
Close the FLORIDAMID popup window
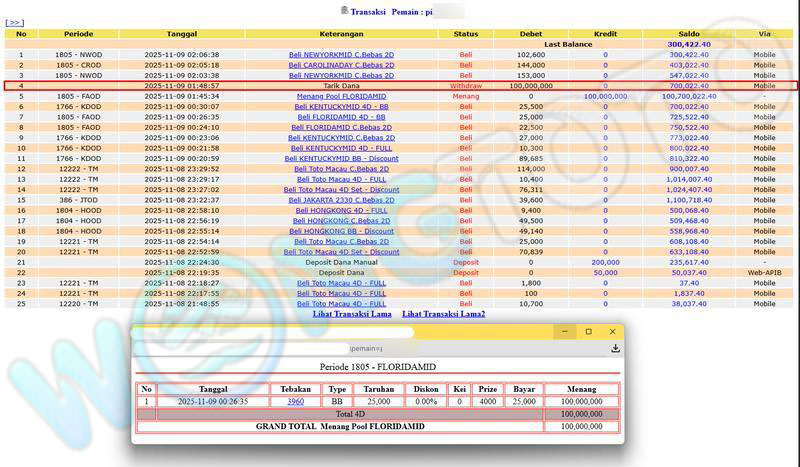(x=610, y=332)
